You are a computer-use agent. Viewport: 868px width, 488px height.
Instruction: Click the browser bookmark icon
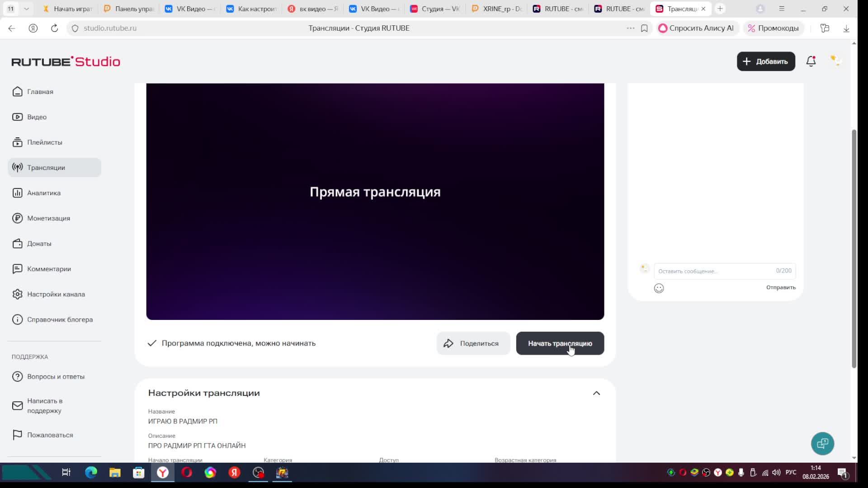[644, 28]
